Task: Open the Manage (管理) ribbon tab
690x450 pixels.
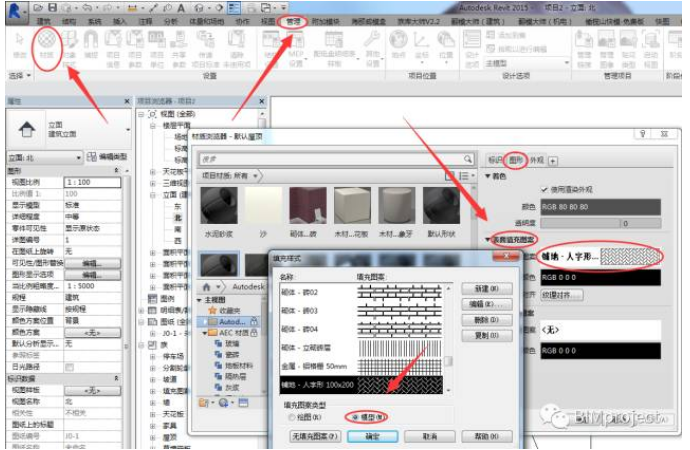Action: point(293,21)
